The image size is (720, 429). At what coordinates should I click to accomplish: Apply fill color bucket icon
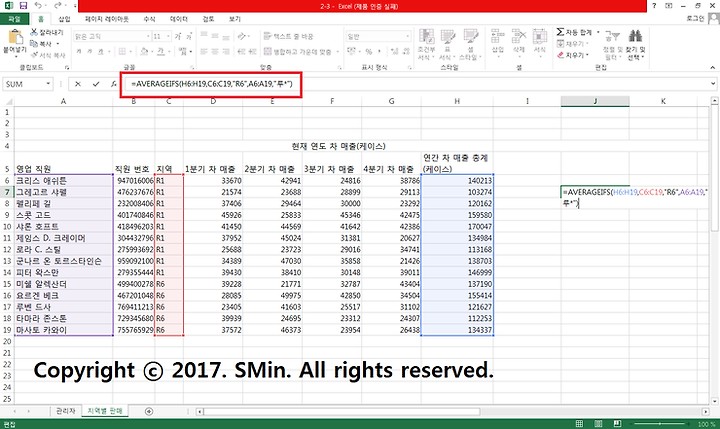(x=144, y=51)
